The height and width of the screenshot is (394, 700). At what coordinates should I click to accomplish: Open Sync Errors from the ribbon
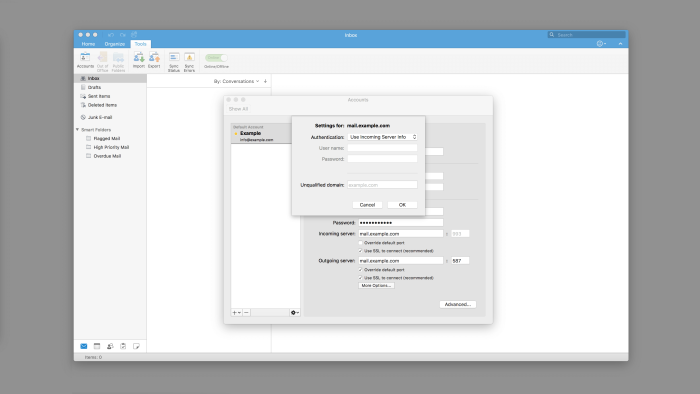(x=189, y=62)
